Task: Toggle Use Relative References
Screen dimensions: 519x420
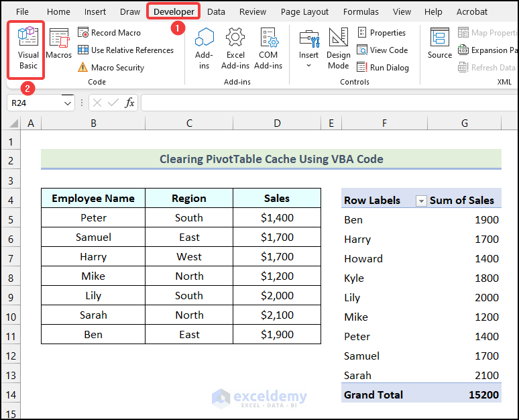Action: point(126,50)
